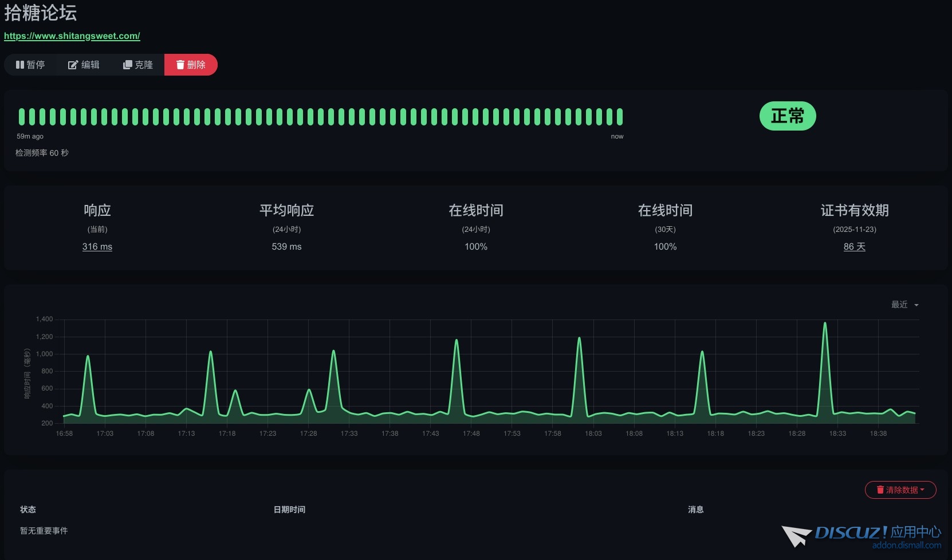Click the Discuz paper plane logo
The width and height of the screenshot is (952, 560).
(796, 536)
